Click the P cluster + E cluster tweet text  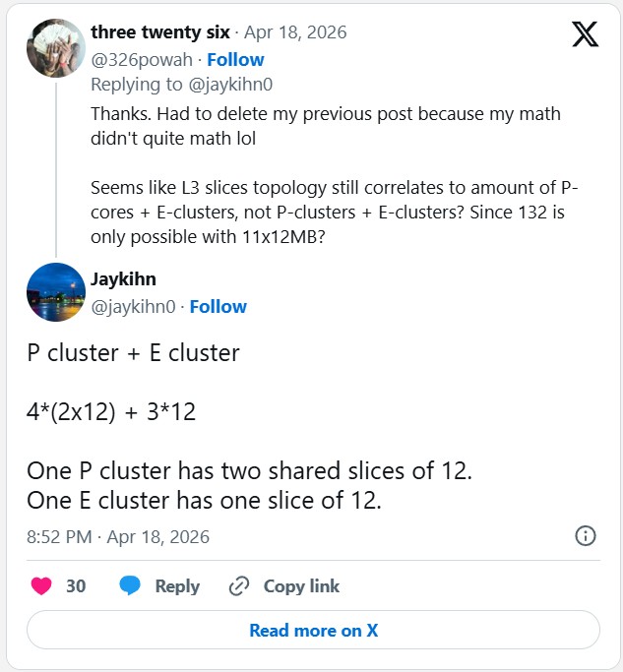134,353
